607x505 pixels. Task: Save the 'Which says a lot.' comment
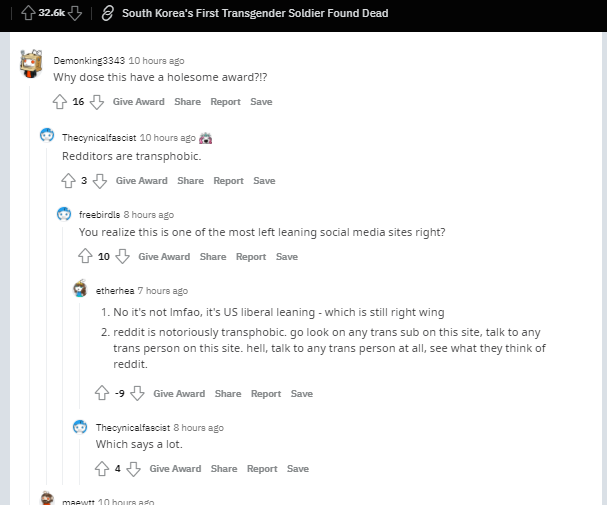pyautogui.click(x=298, y=469)
